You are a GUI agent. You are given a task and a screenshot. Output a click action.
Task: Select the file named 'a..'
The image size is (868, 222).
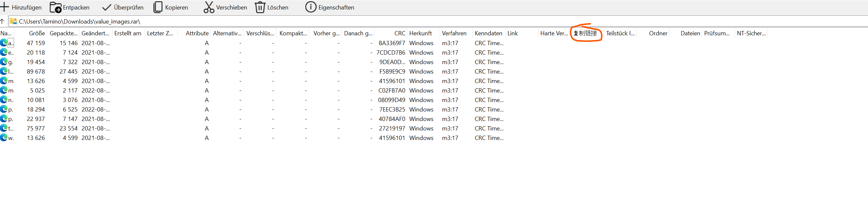click(11, 43)
